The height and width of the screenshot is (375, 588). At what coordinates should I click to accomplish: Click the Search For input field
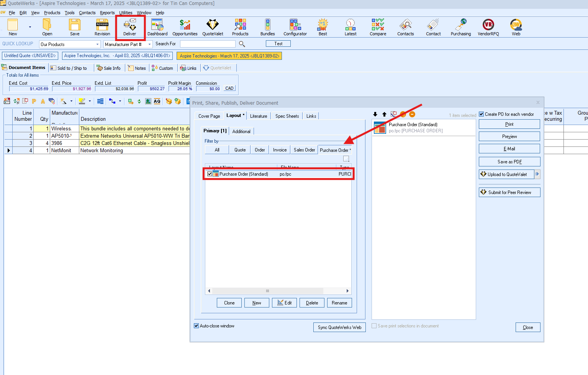pos(208,44)
